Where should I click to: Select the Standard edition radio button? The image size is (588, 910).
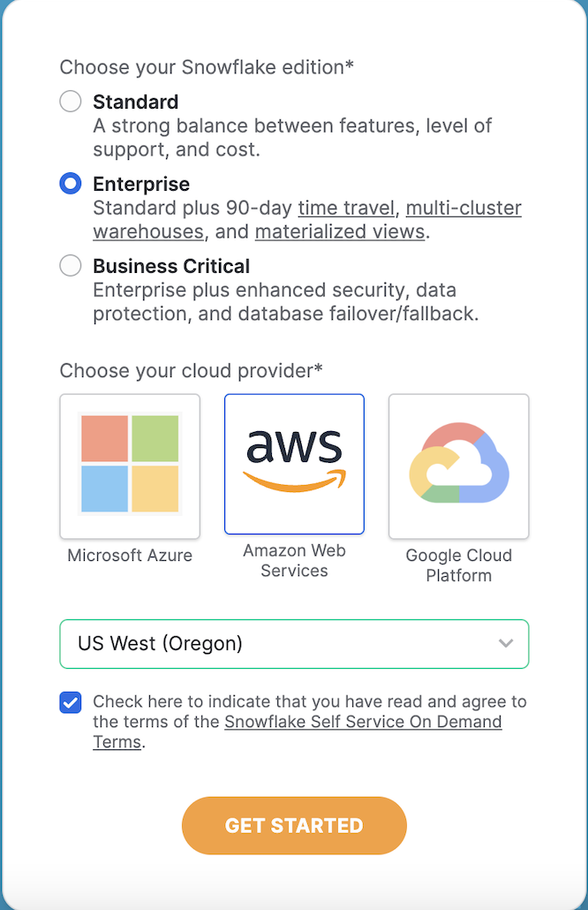click(x=70, y=102)
